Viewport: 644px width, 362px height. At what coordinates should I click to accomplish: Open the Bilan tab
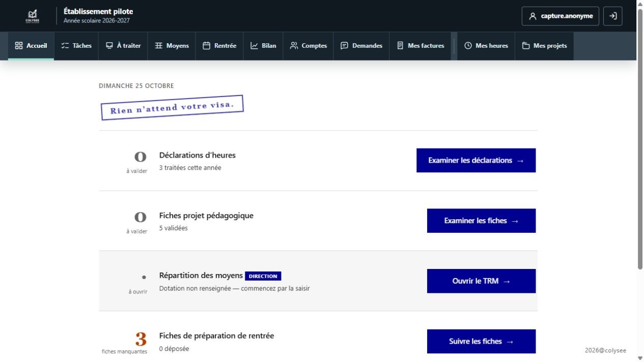point(263,46)
